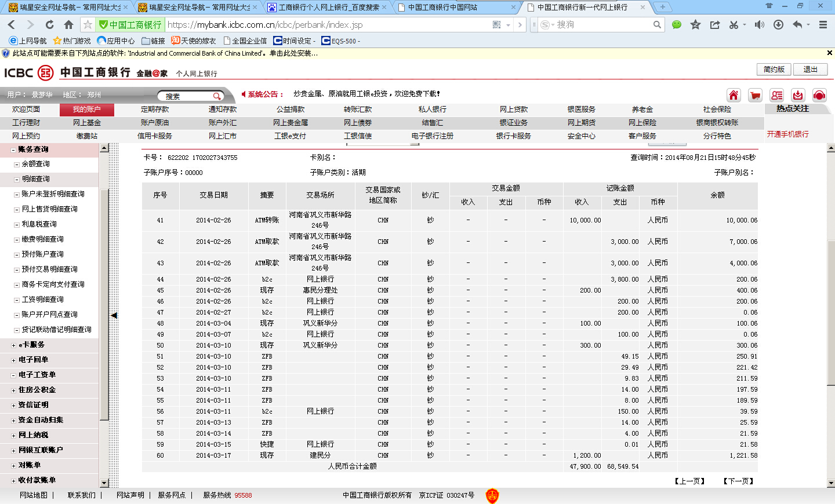Select 余额查询 in the sidebar

[35, 165]
